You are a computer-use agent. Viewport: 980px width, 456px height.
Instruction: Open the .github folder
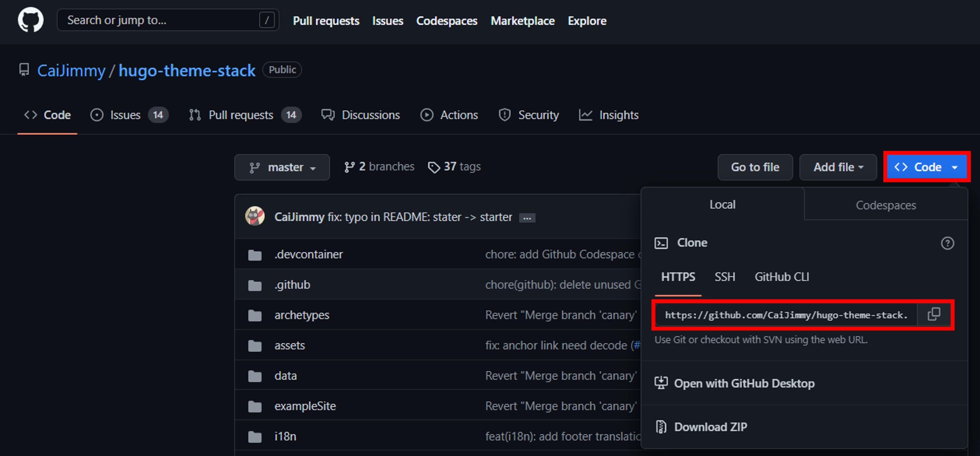point(292,285)
